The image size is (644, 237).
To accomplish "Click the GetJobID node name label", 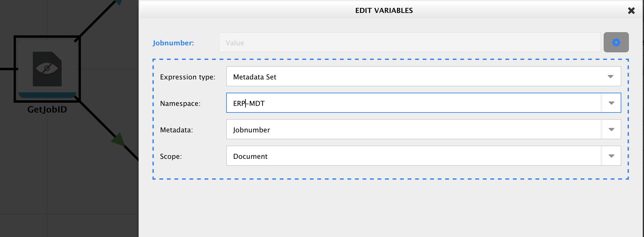I will 47,109.
